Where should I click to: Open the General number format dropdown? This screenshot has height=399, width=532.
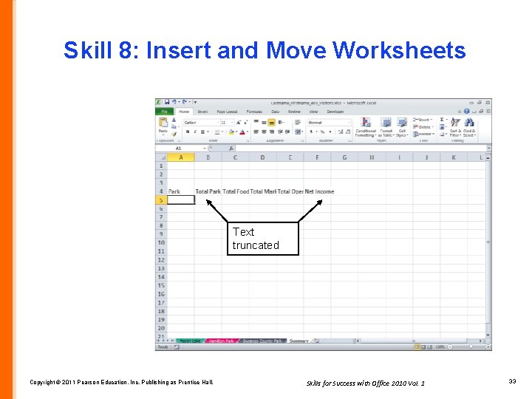(349, 122)
